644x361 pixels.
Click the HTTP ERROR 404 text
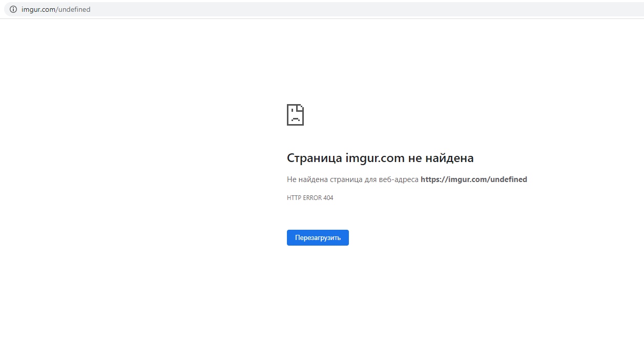310,198
